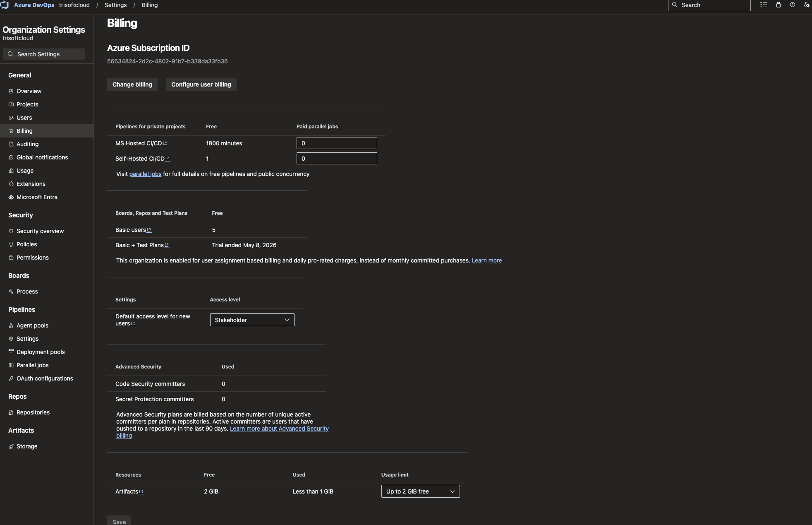Click the Projects sidebar icon
The image size is (812, 525).
[11, 104]
